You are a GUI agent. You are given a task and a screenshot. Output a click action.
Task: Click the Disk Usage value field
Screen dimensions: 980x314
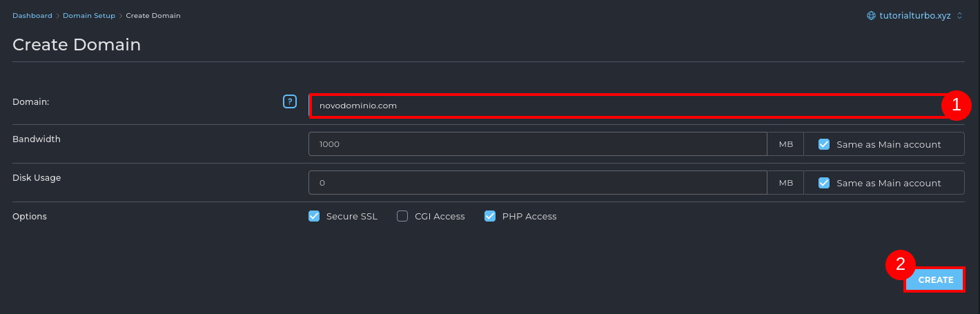537,183
